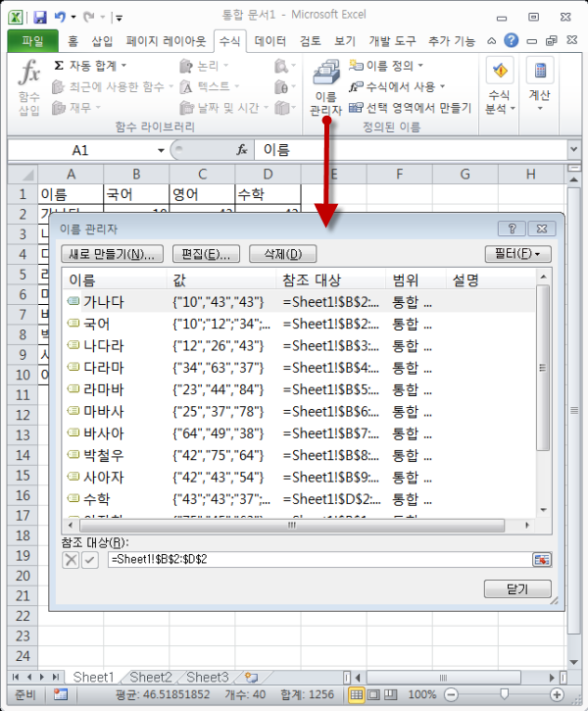Image resolution: width=588 pixels, height=711 pixels.
Task: Click the collapse dialog icon in 참조 대상 field
Action: (542, 560)
